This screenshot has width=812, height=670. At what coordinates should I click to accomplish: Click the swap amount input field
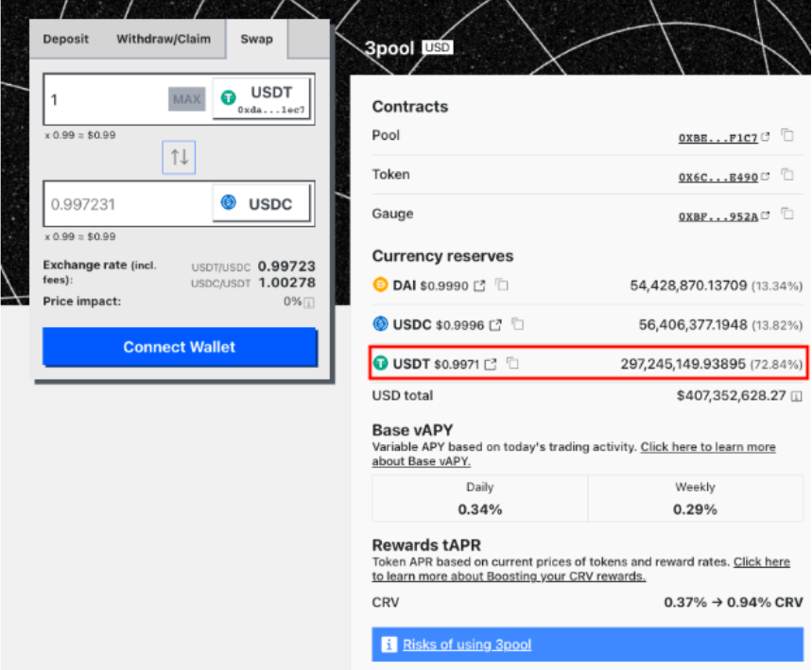[104, 98]
